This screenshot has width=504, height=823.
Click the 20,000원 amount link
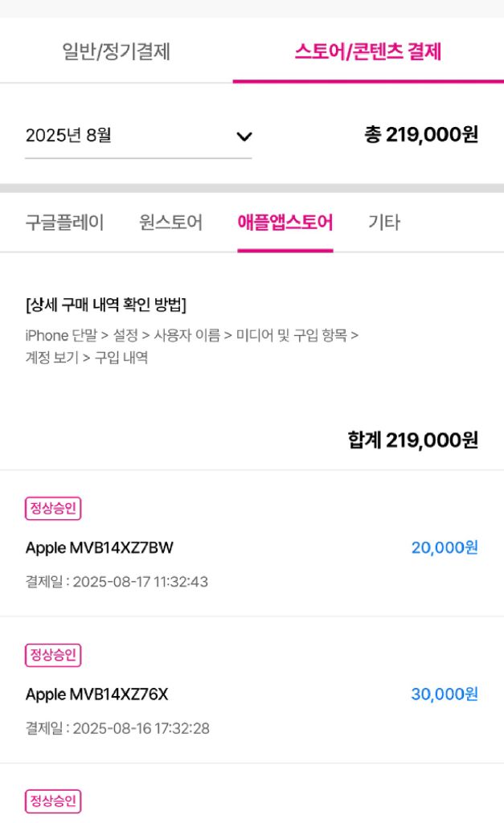tap(445, 547)
